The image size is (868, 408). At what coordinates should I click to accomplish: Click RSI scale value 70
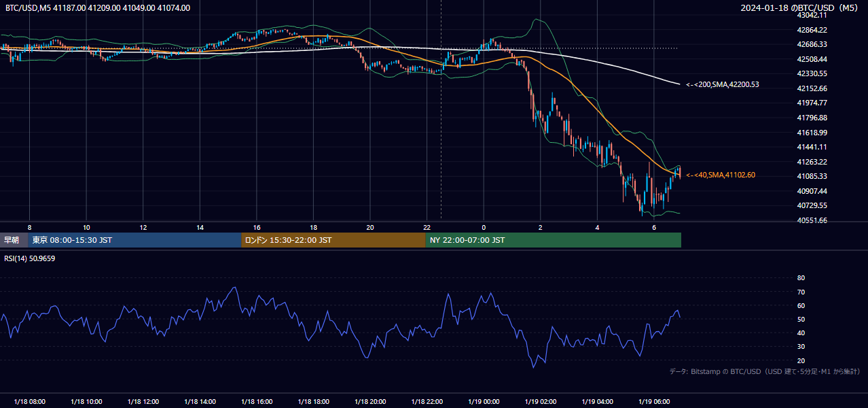tap(801, 292)
